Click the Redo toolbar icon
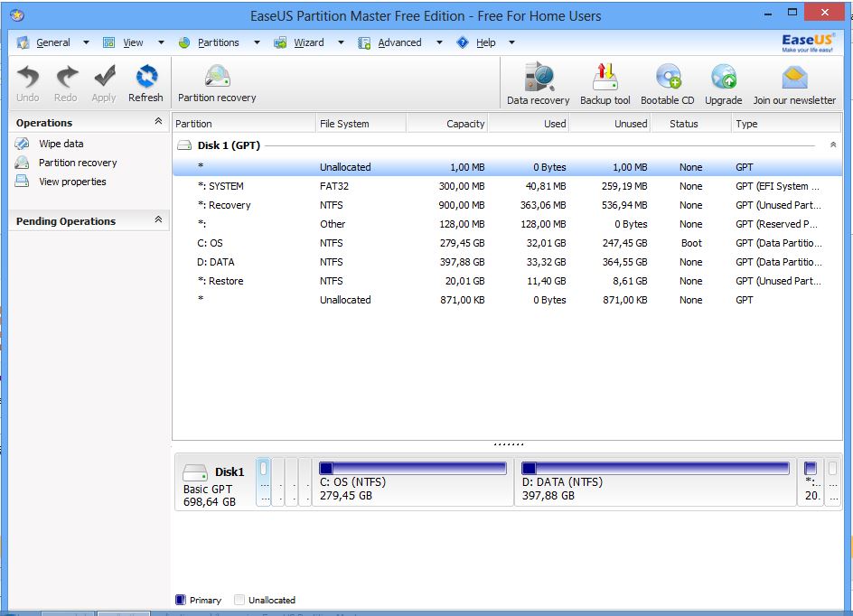 (67, 77)
